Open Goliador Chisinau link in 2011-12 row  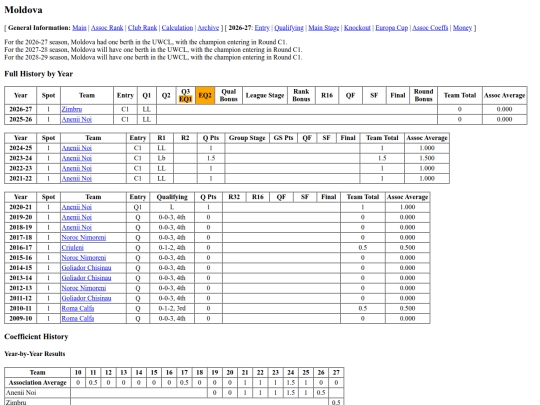coord(86,298)
